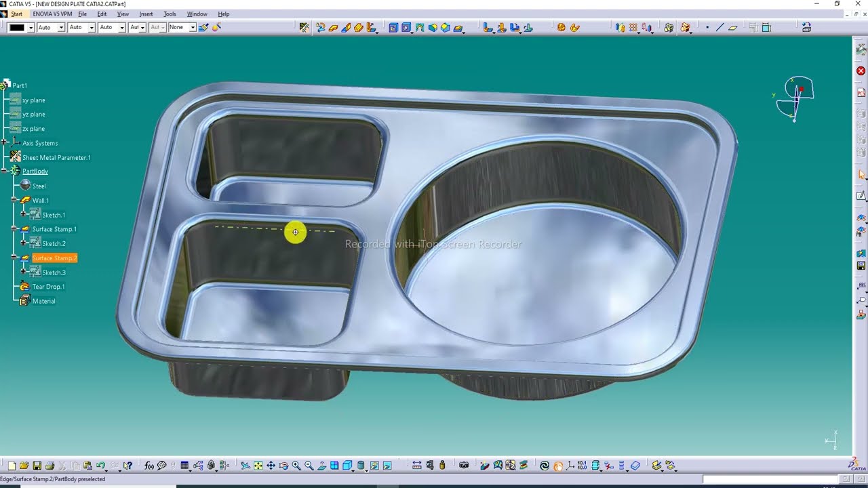Select the Normal View tool
The image size is (868, 488).
click(322, 466)
